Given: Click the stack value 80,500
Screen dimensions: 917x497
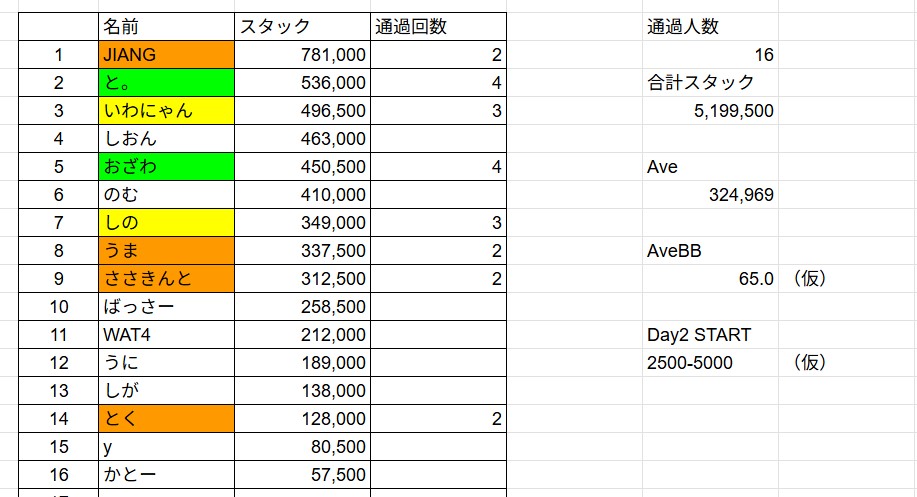Looking at the screenshot, I should pos(302,447).
